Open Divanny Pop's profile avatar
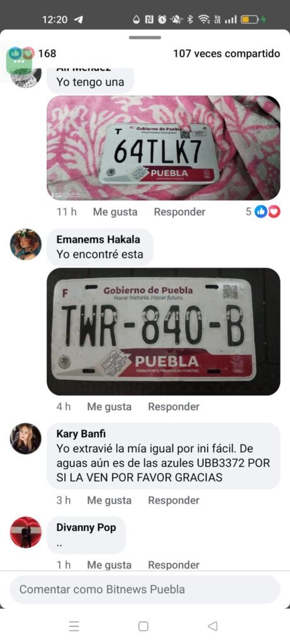This screenshot has height=644, width=290. coord(25,532)
